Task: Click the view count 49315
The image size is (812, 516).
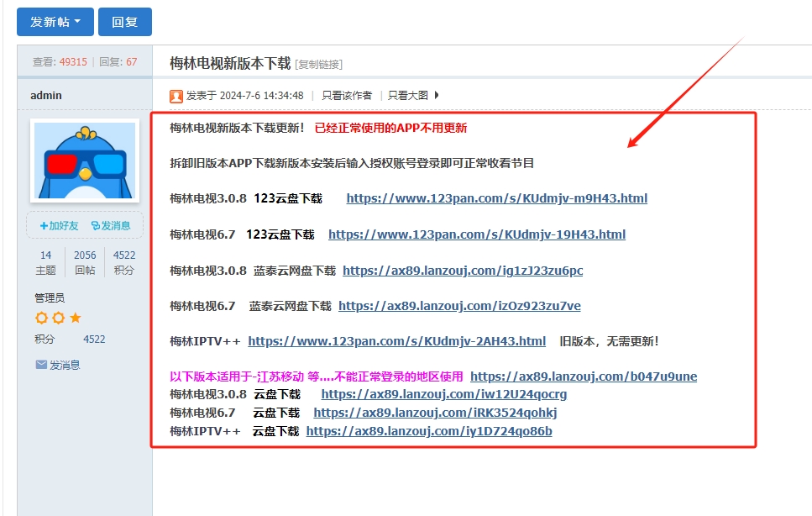Action: [73, 62]
